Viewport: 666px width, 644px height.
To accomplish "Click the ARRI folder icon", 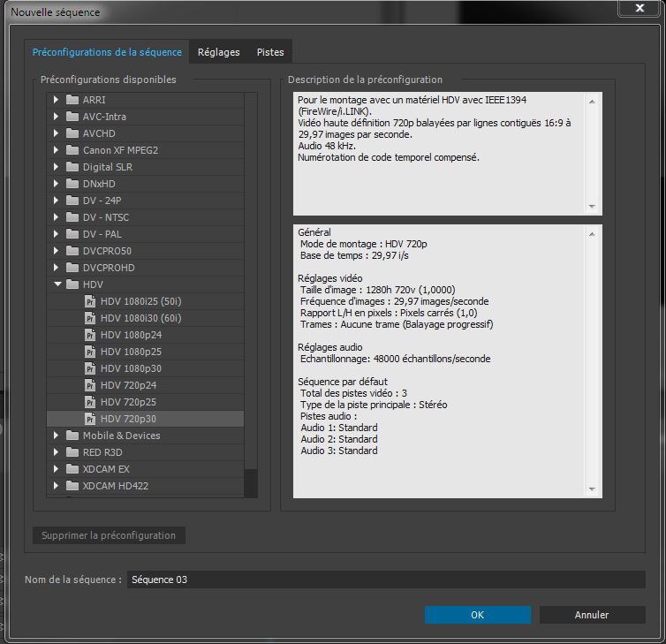I will tap(72, 100).
